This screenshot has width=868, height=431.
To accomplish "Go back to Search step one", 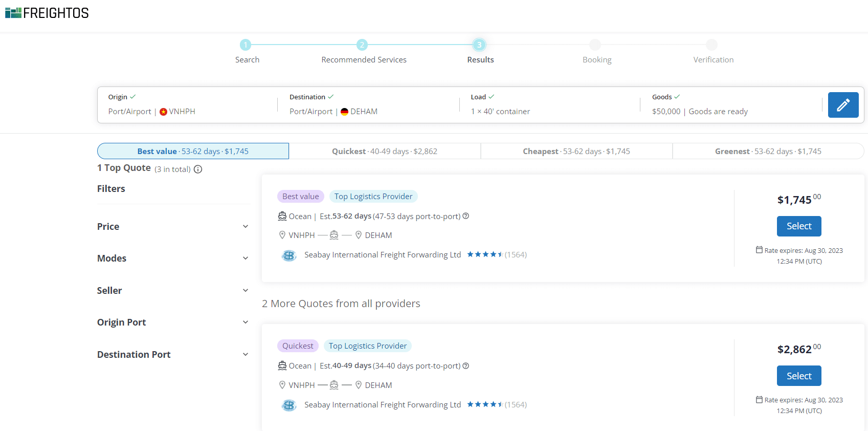I will point(246,45).
